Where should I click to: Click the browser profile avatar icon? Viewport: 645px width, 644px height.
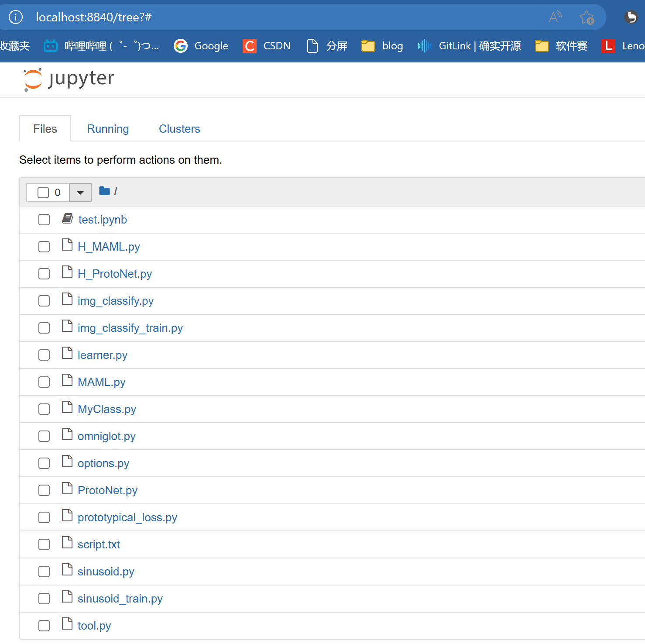tap(631, 17)
